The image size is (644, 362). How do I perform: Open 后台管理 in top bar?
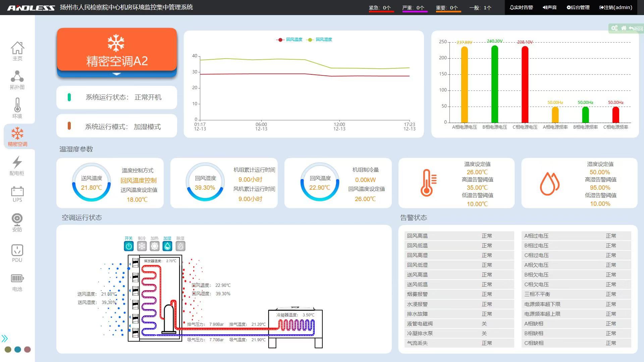[578, 7]
